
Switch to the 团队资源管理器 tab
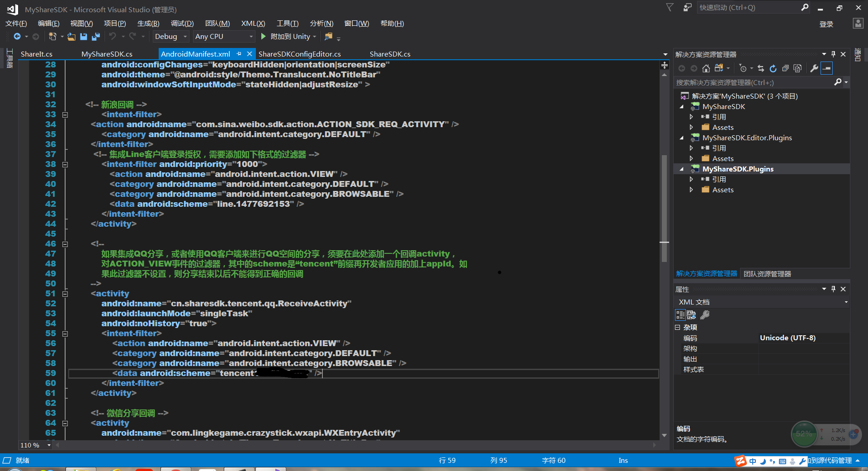(767, 274)
